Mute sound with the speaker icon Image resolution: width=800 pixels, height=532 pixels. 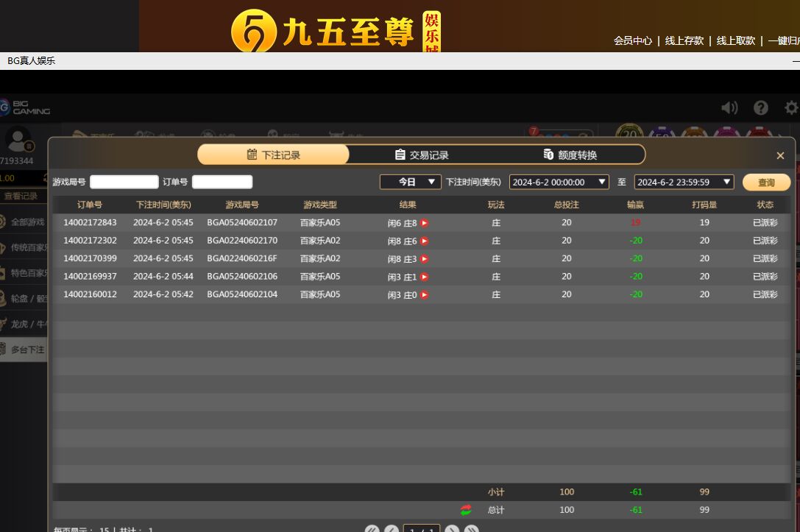(x=729, y=108)
